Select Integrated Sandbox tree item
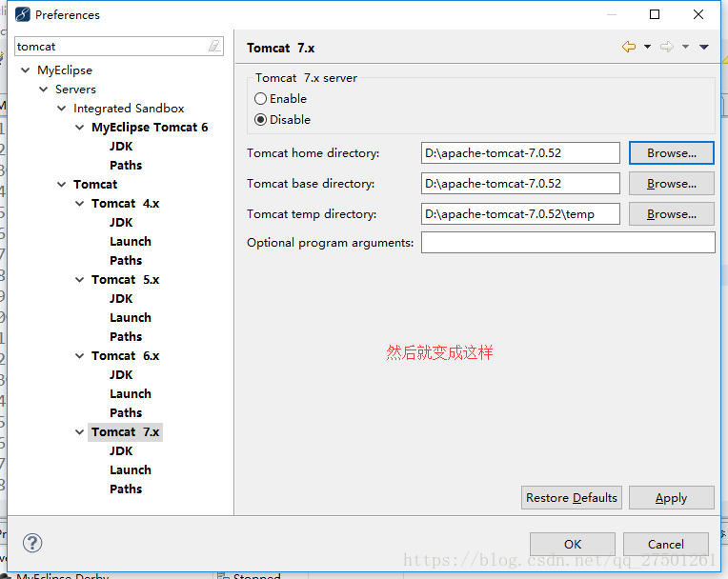 click(x=129, y=109)
